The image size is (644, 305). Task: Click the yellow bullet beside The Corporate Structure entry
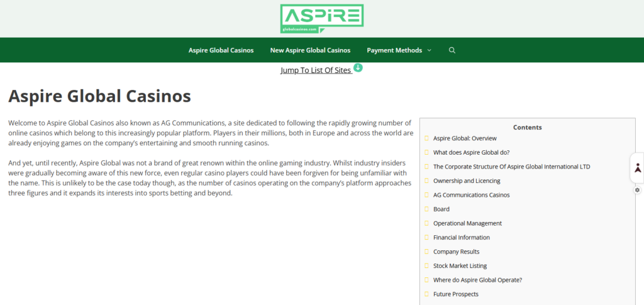tap(426, 167)
